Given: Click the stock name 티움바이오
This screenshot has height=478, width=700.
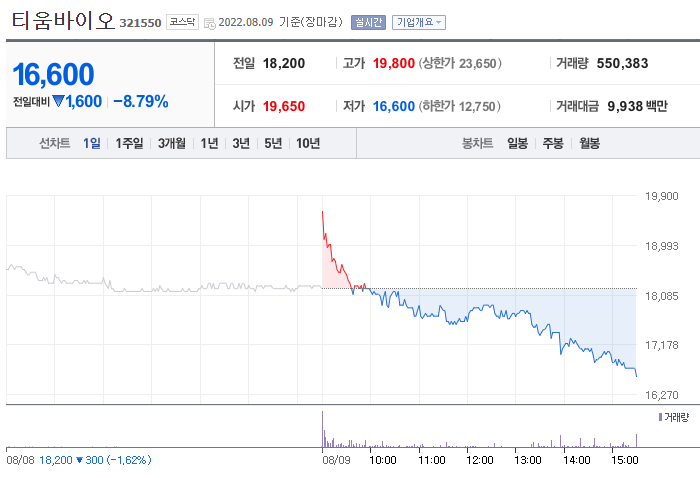Looking at the screenshot, I should tap(63, 21).
